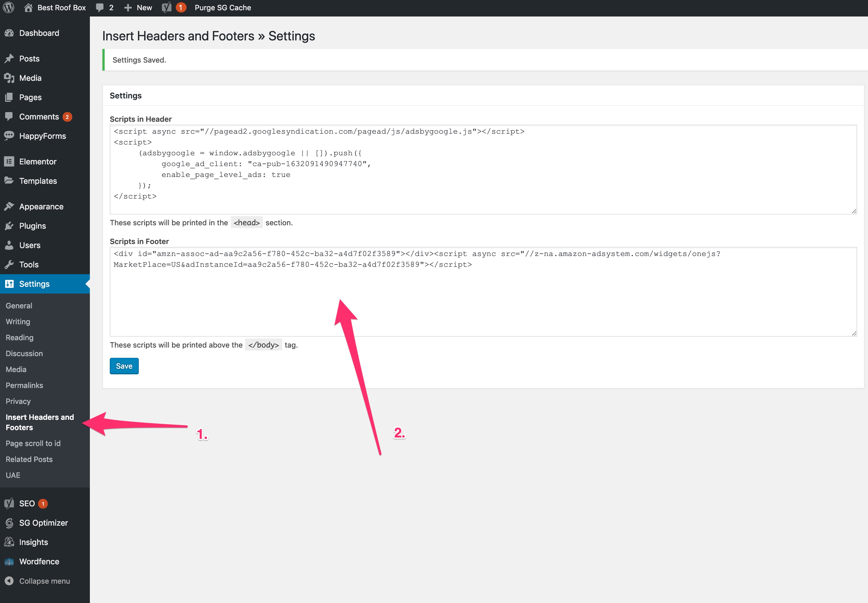
Task: Open Discussion settings submenu
Action: pos(24,353)
